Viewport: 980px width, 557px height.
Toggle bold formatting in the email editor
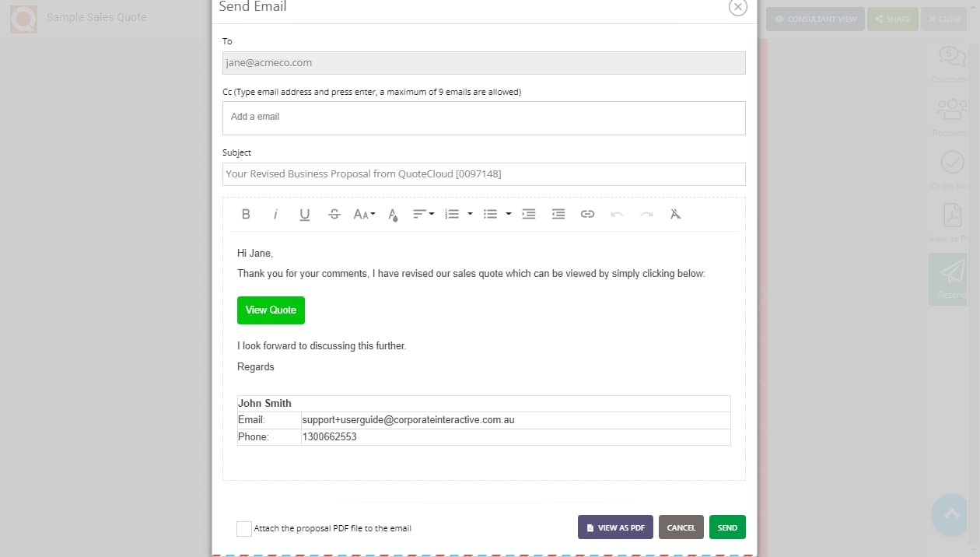[246, 214]
